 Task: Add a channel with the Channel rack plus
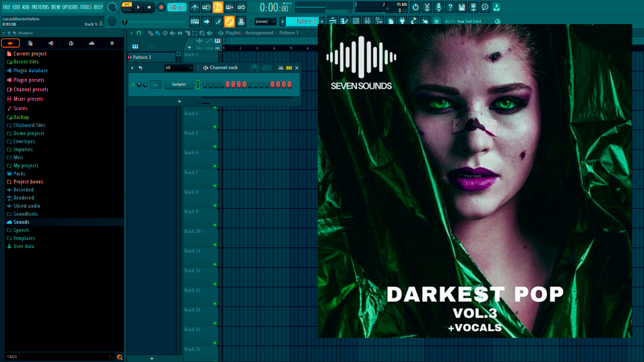click(x=179, y=101)
